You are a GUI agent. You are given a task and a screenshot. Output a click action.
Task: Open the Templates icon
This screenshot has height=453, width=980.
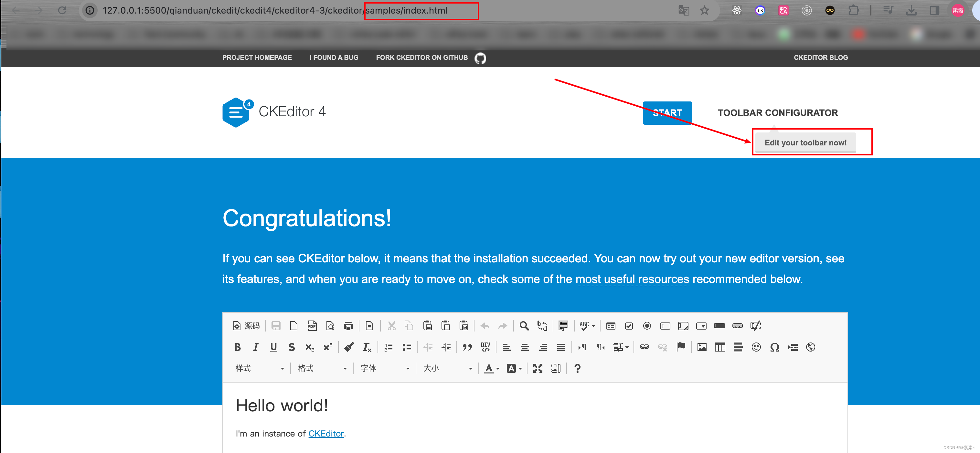pos(369,326)
